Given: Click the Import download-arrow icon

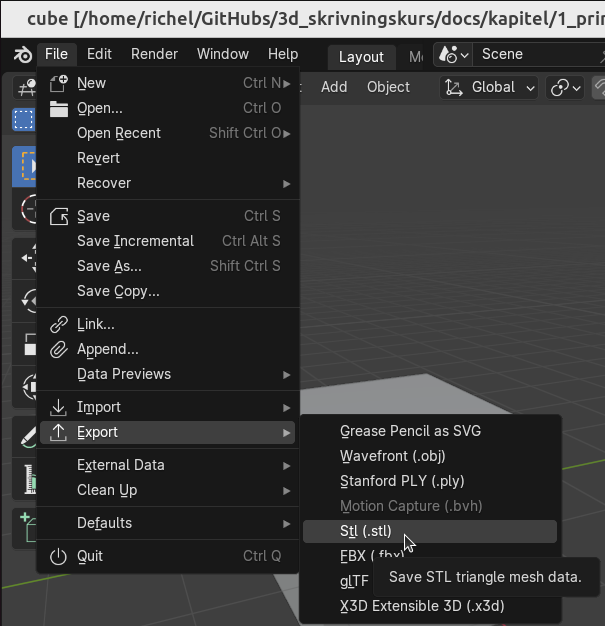Looking at the screenshot, I should (59, 407).
